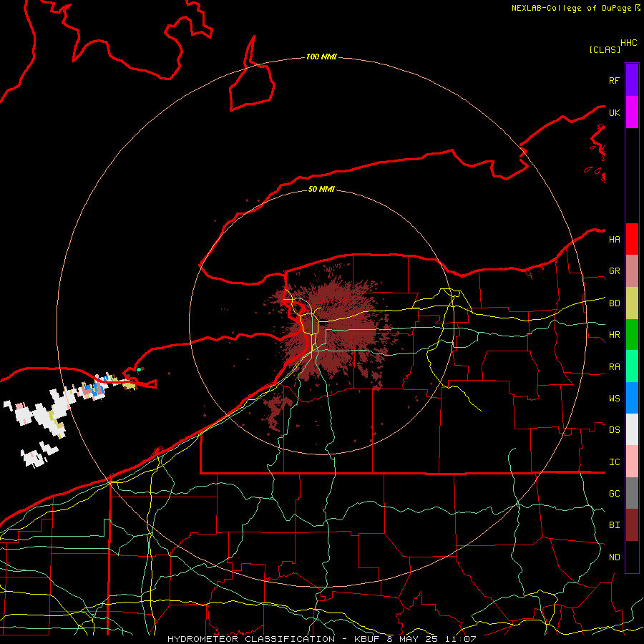Click the WS legend label
Image resolution: width=644 pixels, height=644 pixels.
(614, 399)
